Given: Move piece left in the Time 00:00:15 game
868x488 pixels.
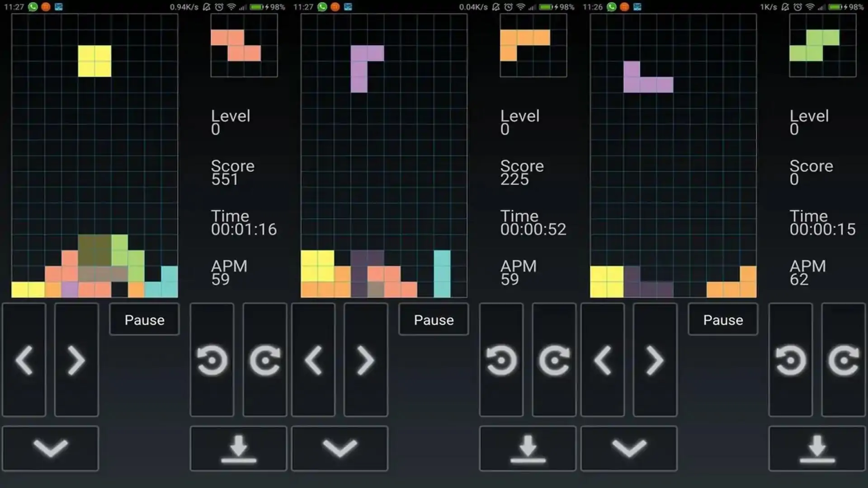Looking at the screenshot, I should click(x=603, y=360).
